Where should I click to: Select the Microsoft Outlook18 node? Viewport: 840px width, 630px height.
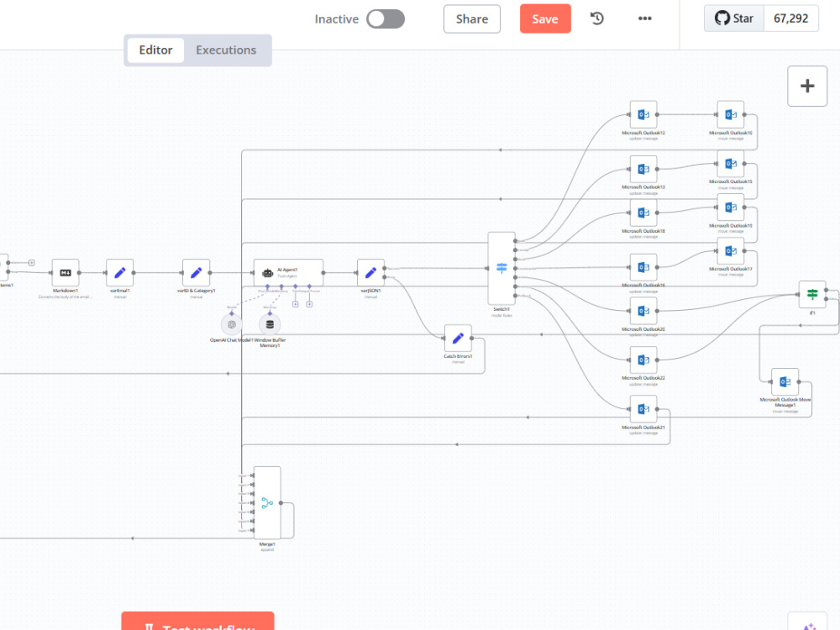[x=643, y=213]
